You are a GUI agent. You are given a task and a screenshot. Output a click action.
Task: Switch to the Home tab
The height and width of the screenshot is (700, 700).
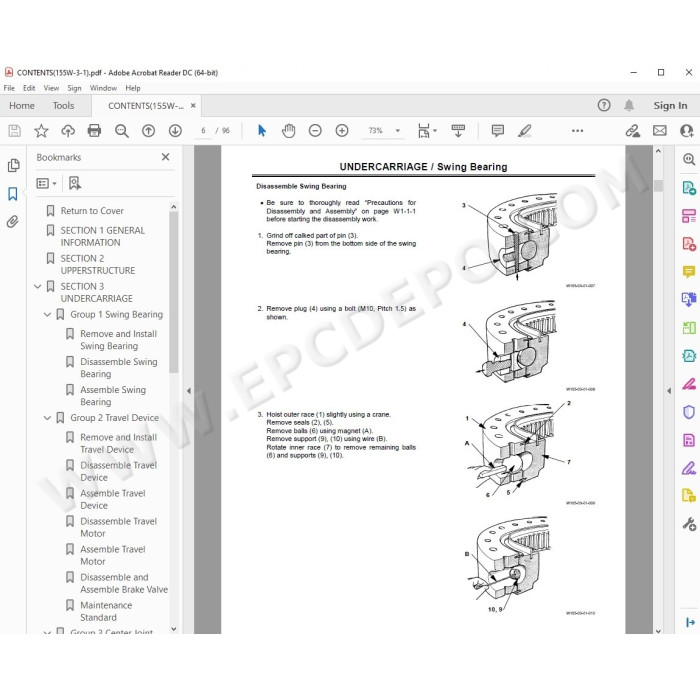point(22,105)
